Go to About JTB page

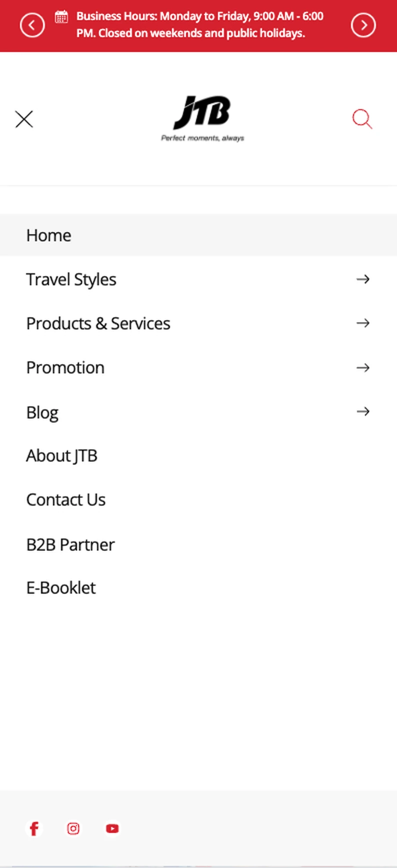click(61, 456)
